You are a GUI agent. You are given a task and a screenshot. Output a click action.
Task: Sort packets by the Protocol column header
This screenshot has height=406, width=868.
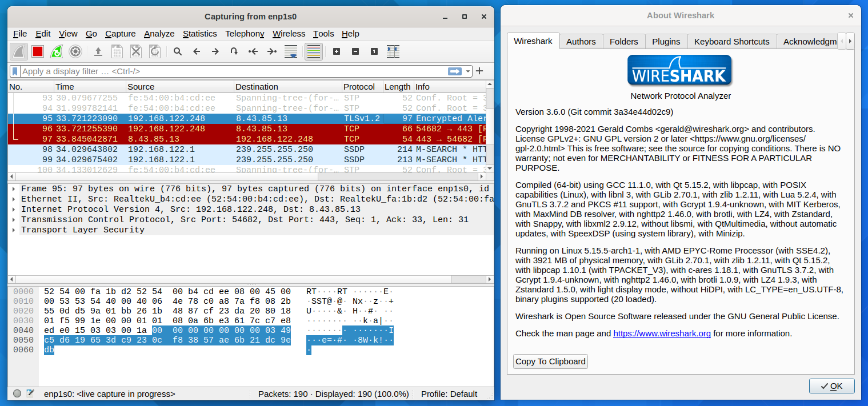click(362, 87)
